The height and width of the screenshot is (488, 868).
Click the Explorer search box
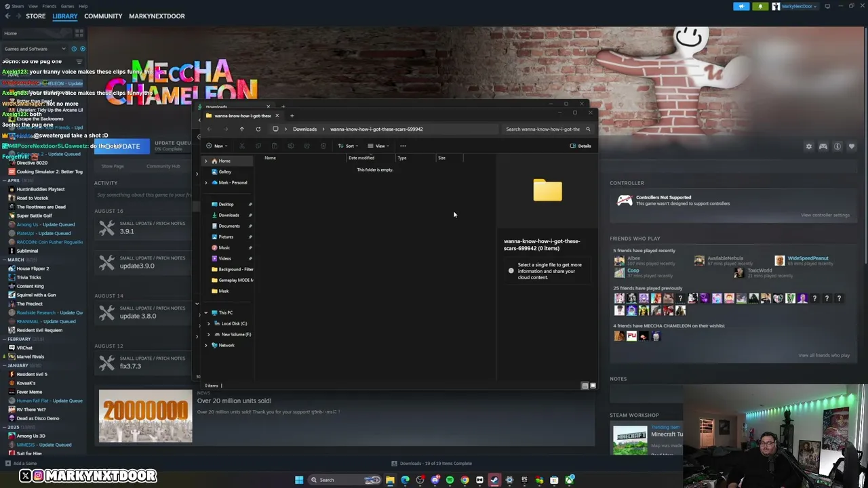(x=548, y=129)
